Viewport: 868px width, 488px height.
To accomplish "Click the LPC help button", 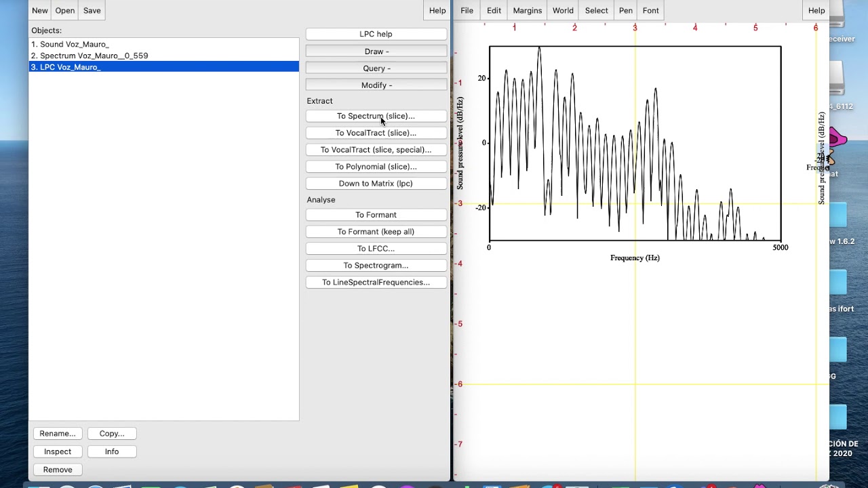I will pyautogui.click(x=376, y=34).
